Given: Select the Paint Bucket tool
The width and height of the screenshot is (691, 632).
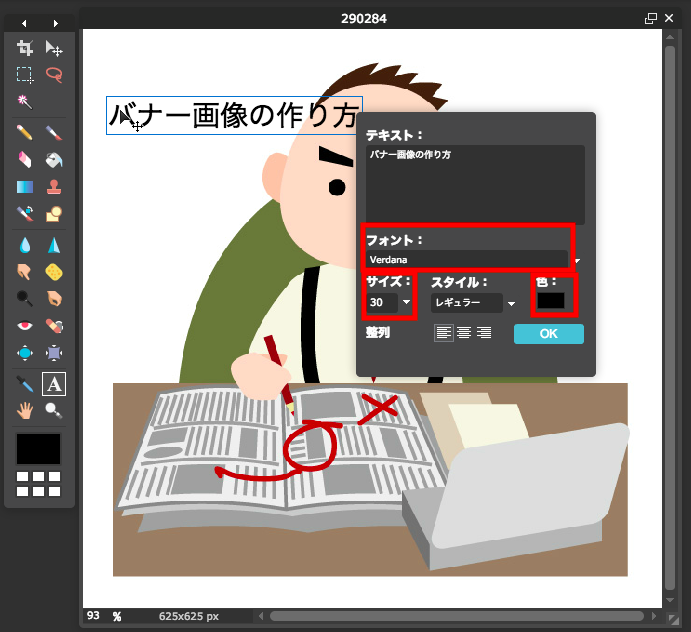Looking at the screenshot, I should click(54, 160).
